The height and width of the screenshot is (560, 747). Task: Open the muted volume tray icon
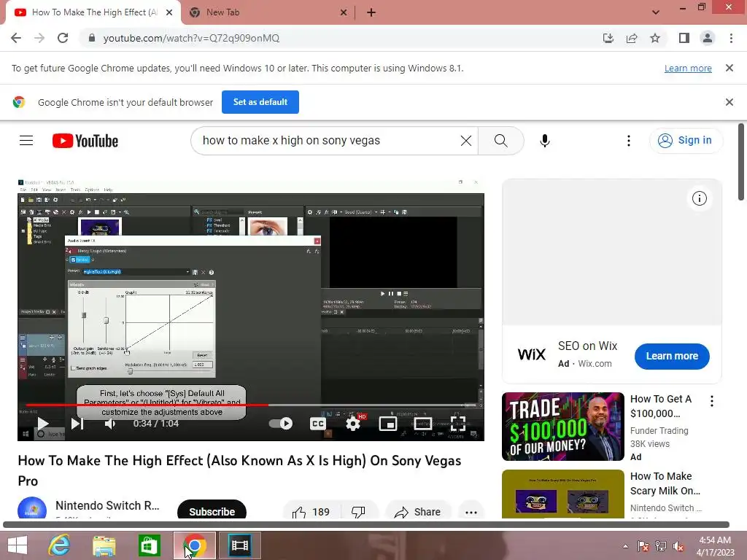[678, 546]
